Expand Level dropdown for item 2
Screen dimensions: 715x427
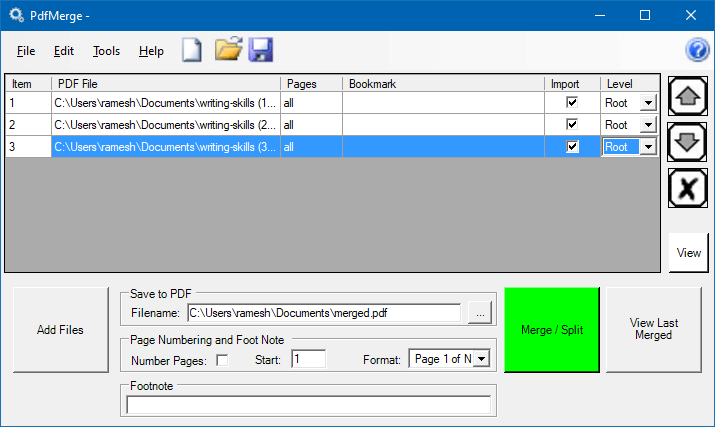[x=648, y=125]
